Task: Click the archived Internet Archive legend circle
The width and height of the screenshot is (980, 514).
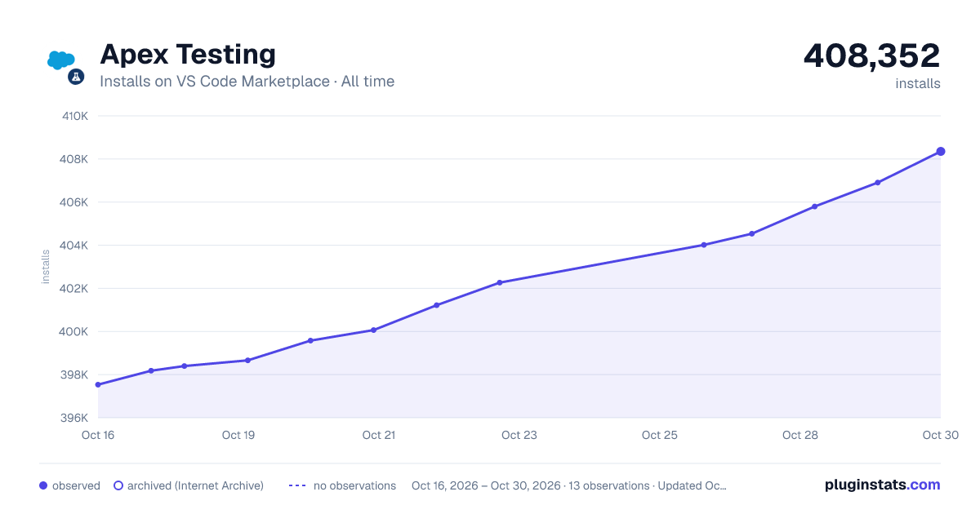Action: click(118, 485)
